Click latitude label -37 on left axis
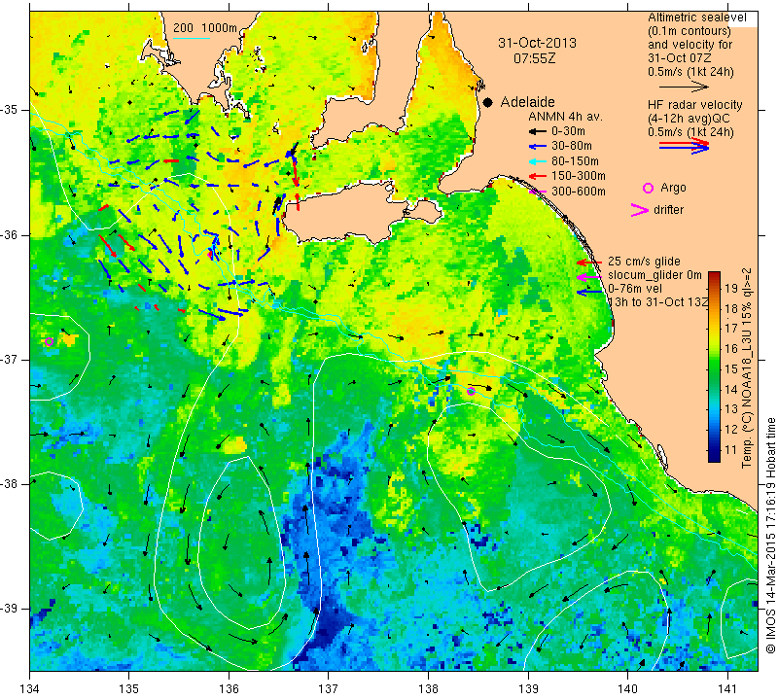The width and height of the screenshot is (778, 700). click(9, 359)
